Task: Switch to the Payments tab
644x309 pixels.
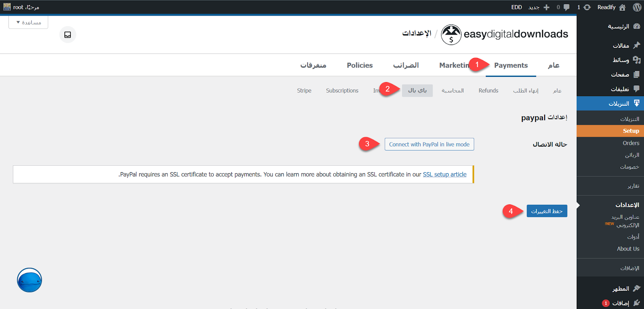Action: click(x=511, y=65)
